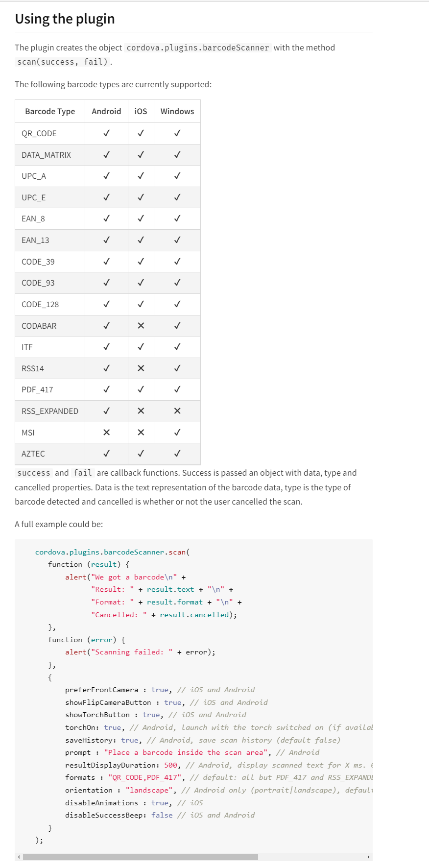The width and height of the screenshot is (429, 868).
Task: Click the iOS cross mark for CODABAR
Action: tap(141, 326)
